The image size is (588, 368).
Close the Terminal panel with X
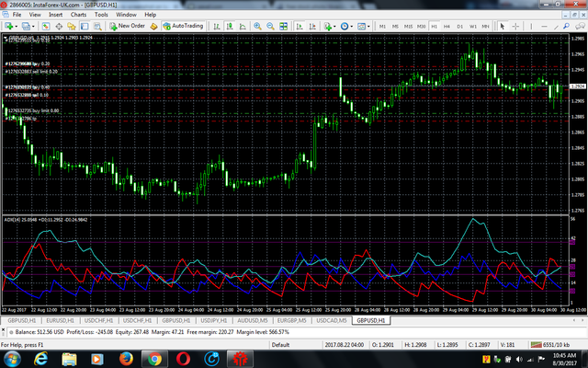tap(4, 329)
